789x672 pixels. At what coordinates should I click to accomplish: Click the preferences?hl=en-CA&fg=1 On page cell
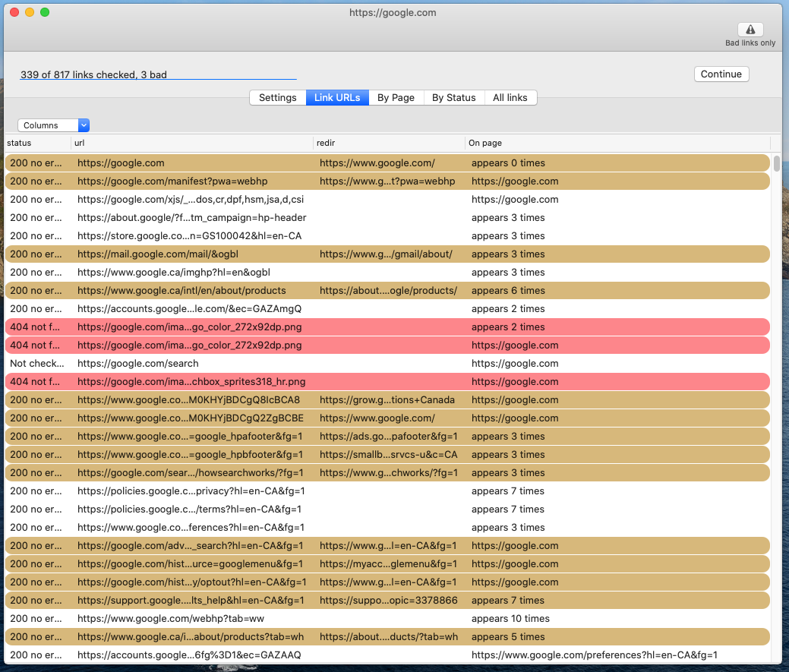tap(595, 655)
